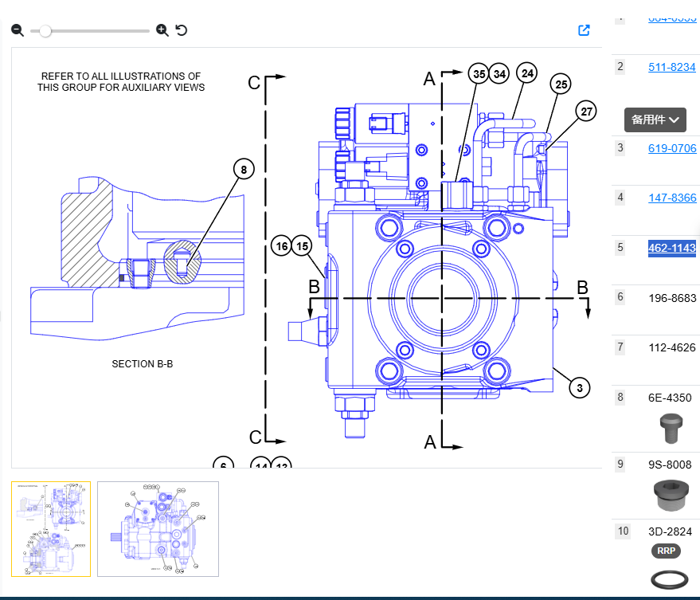Screen dimensions: 700x600
Task: Click the zoom in magnifier icon
Action: point(162,30)
